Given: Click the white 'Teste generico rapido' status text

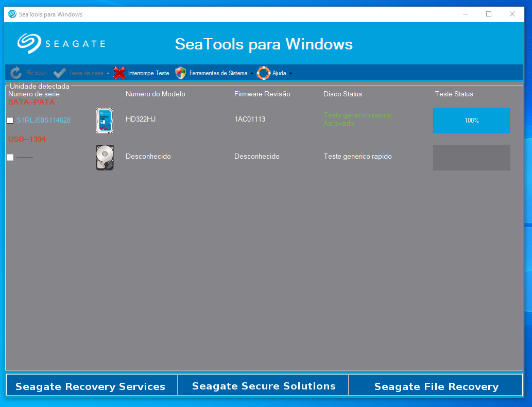Looking at the screenshot, I should (357, 157).
